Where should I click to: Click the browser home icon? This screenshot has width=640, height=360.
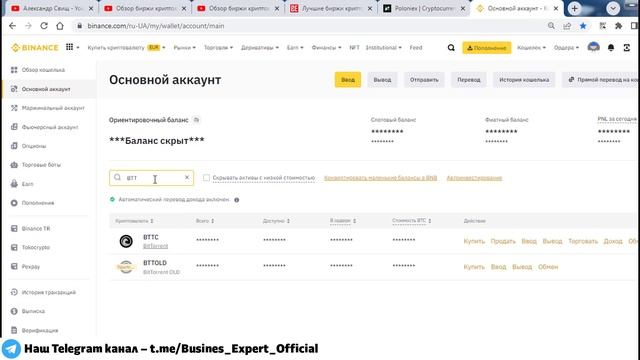[60, 26]
